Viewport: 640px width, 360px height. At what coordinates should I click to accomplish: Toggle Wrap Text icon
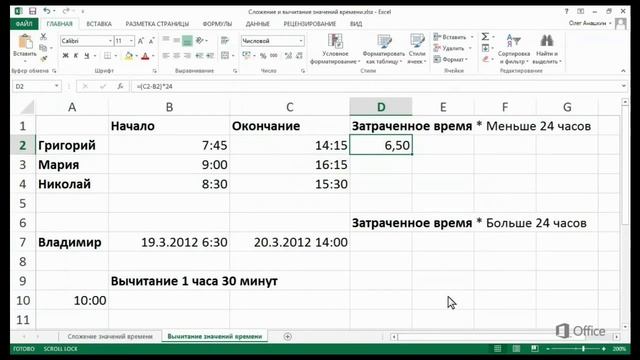pyautogui.click(x=225, y=40)
